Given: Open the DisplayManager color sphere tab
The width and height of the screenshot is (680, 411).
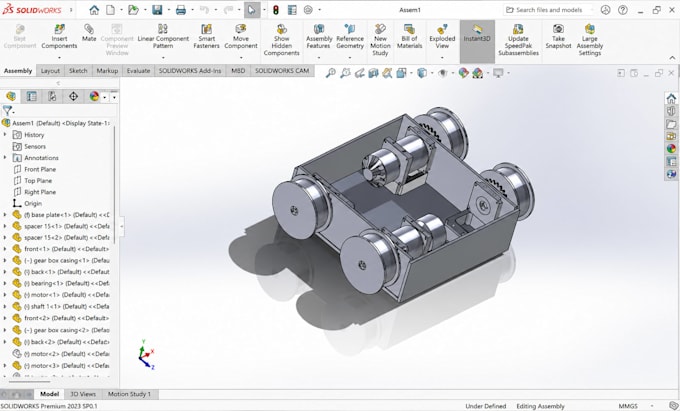Looking at the screenshot, I should 94,96.
